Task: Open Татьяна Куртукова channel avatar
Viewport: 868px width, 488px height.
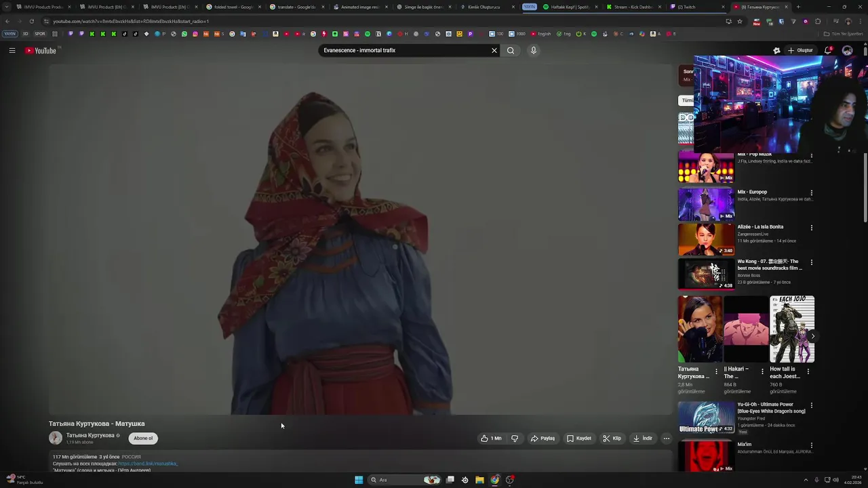Action: point(56,439)
